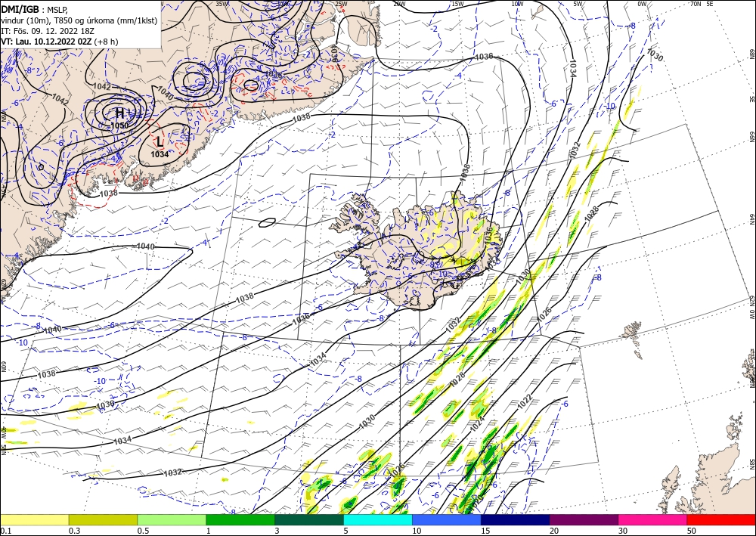Click the olive 0.3–0.5 legend swatch
Viewport: 756px width, 536px height.
pyautogui.click(x=103, y=519)
